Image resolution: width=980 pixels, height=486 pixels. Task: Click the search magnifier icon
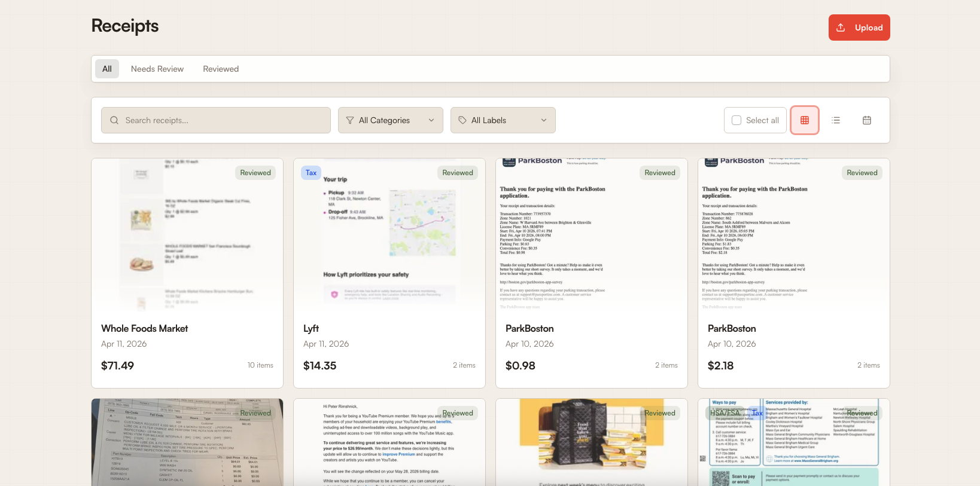pyautogui.click(x=114, y=120)
